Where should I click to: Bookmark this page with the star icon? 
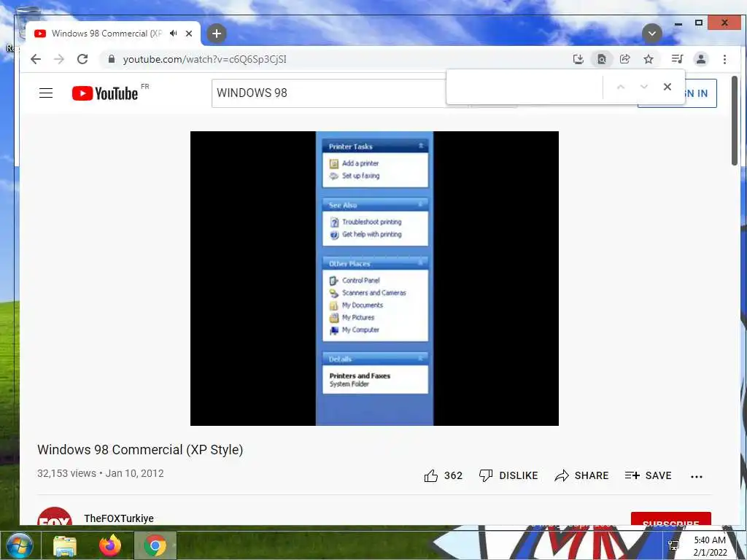648,59
